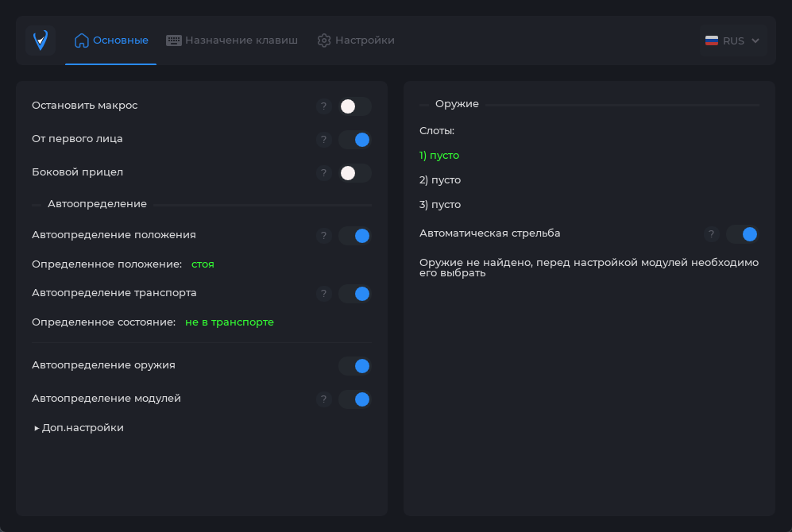This screenshot has height=532, width=792.
Task: Open help icon for Автоопределение модулей
Action: click(x=324, y=399)
